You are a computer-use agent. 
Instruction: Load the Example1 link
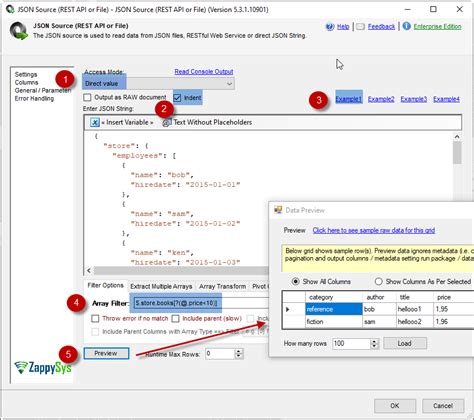[348, 99]
